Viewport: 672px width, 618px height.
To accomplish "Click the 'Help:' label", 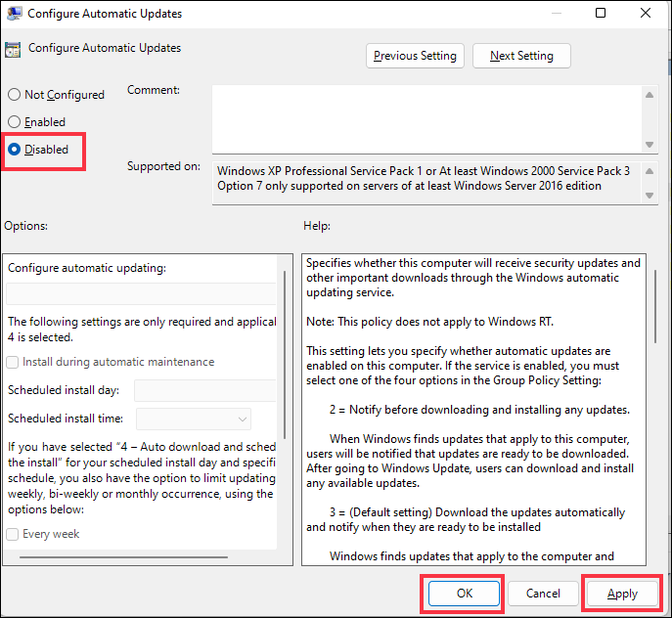I will [x=317, y=226].
